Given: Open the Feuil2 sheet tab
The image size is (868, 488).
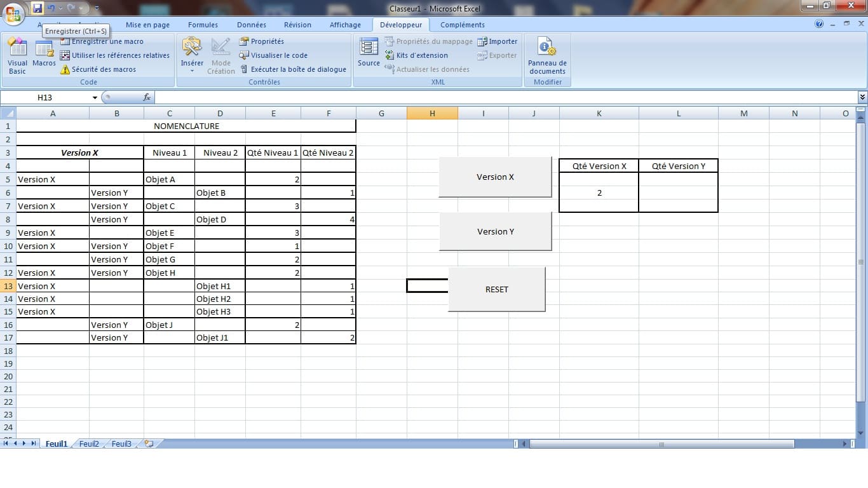Looking at the screenshot, I should [x=89, y=444].
